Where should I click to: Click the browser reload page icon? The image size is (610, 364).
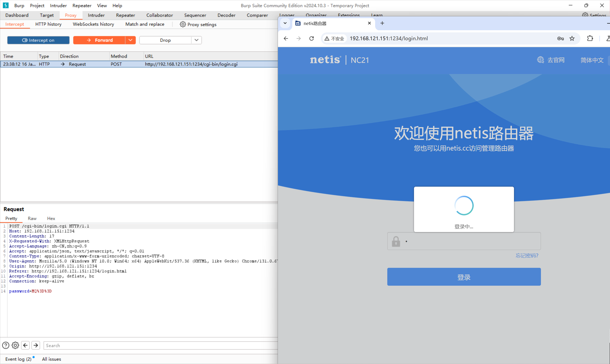(311, 39)
